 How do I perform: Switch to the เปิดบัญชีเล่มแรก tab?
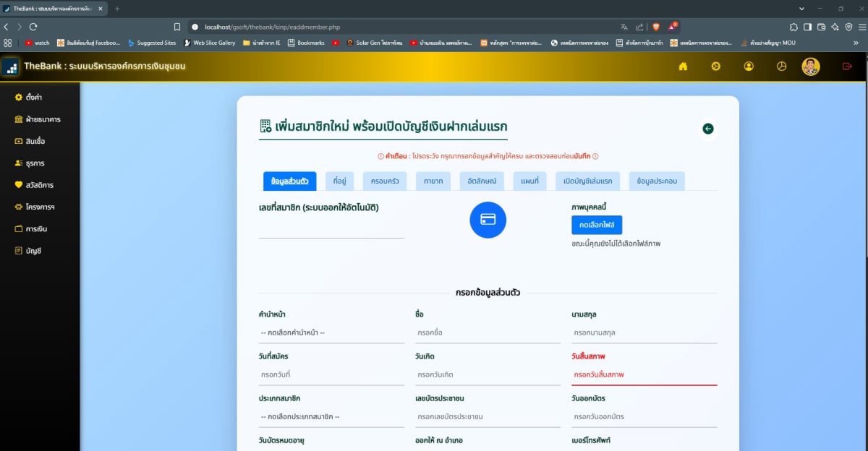[587, 181]
